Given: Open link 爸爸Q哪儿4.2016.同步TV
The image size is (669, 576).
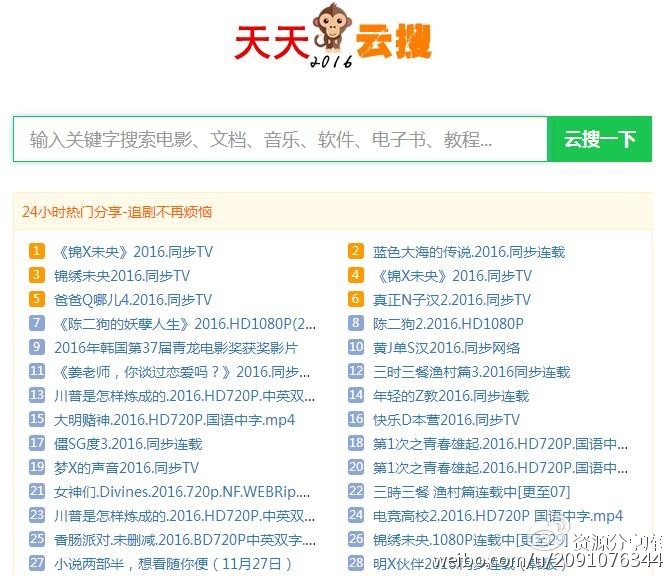Looking at the screenshot, I should (x=133, y=300).
